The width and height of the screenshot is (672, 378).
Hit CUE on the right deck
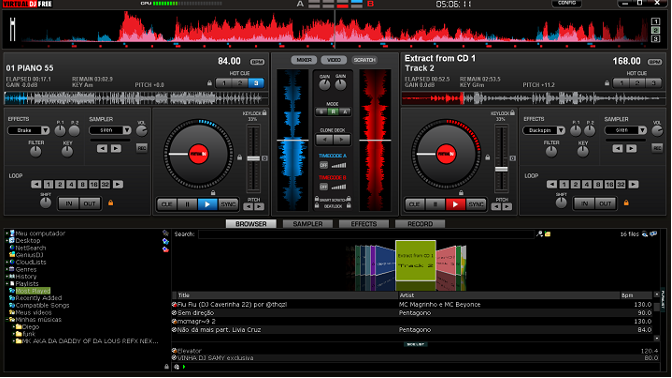tap(414, 204)
